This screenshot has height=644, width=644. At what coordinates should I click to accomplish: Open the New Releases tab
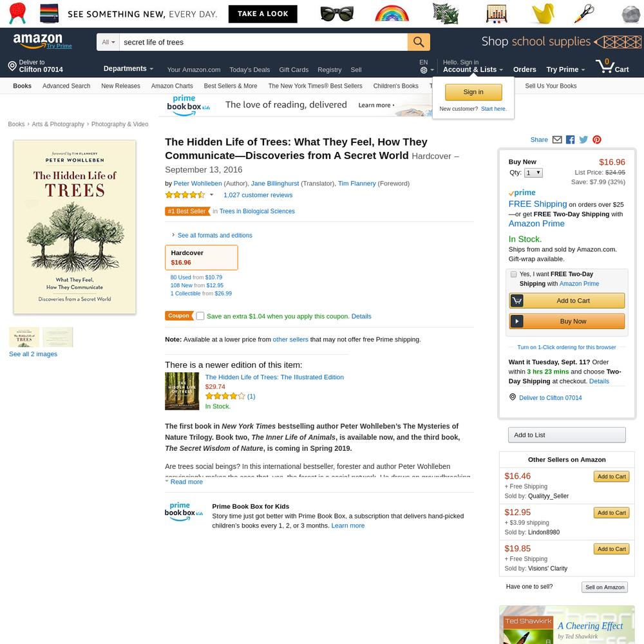(121, 86)
